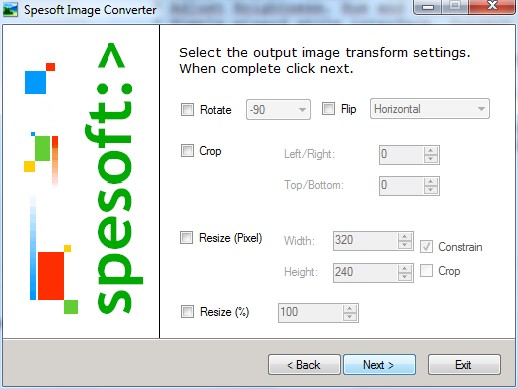Toggle the Resize (%) checkbox
Image resolution: width=518 pixels, height=389 pixels.
tap(187, 312)
